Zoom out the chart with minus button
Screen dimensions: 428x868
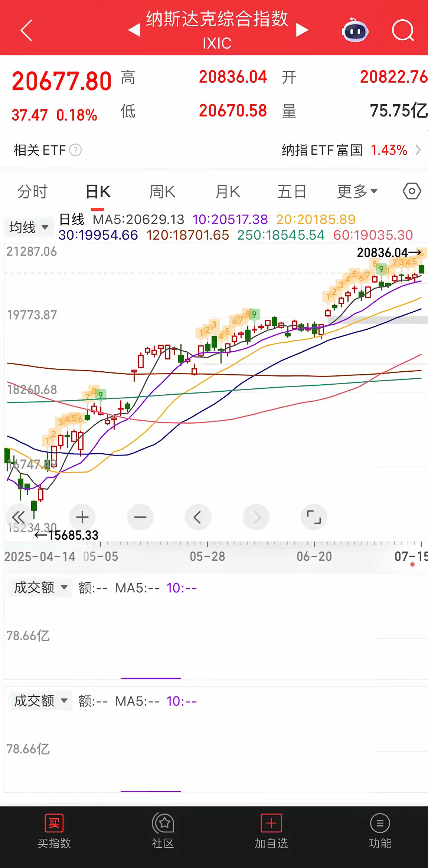point(140,517)
